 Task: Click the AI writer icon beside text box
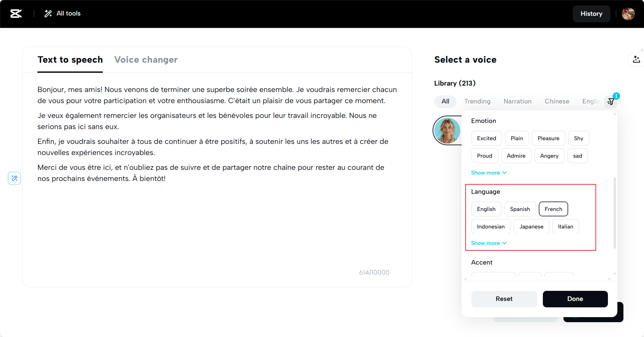[14, 178]
